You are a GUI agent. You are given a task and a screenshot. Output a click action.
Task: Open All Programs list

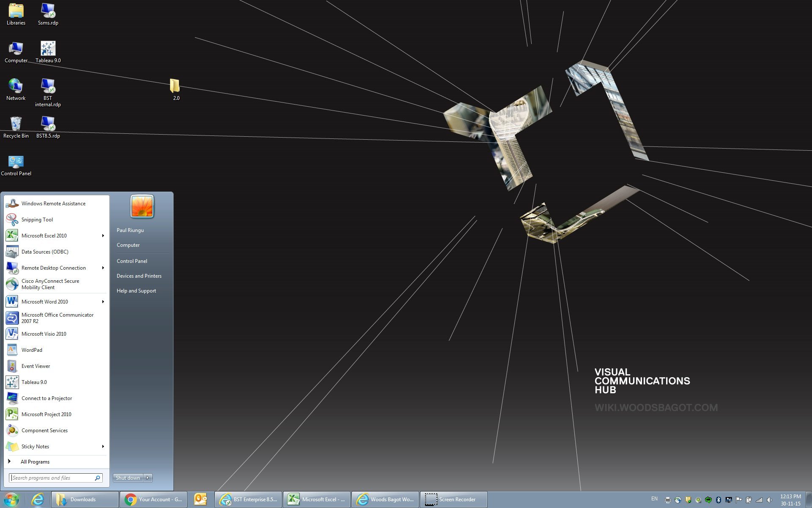[x=35, y=462]
